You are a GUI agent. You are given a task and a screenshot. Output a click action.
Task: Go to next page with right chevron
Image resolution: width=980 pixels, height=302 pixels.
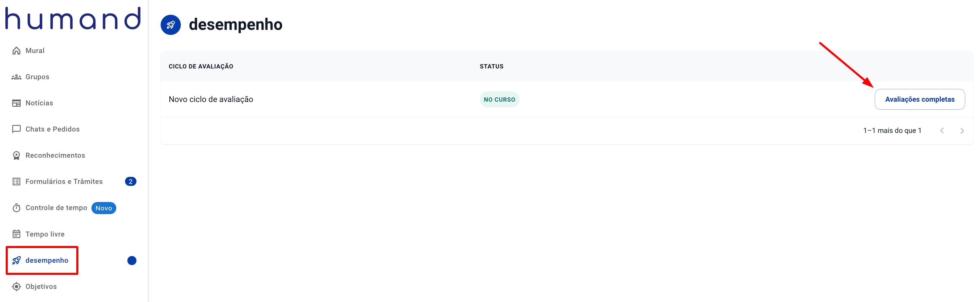tap(962, 131)
